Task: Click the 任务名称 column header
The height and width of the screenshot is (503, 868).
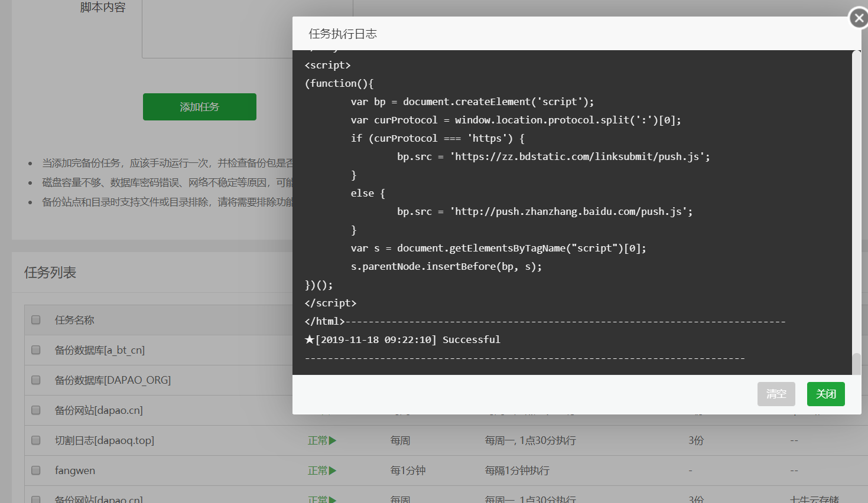Action: pos(74,320)
